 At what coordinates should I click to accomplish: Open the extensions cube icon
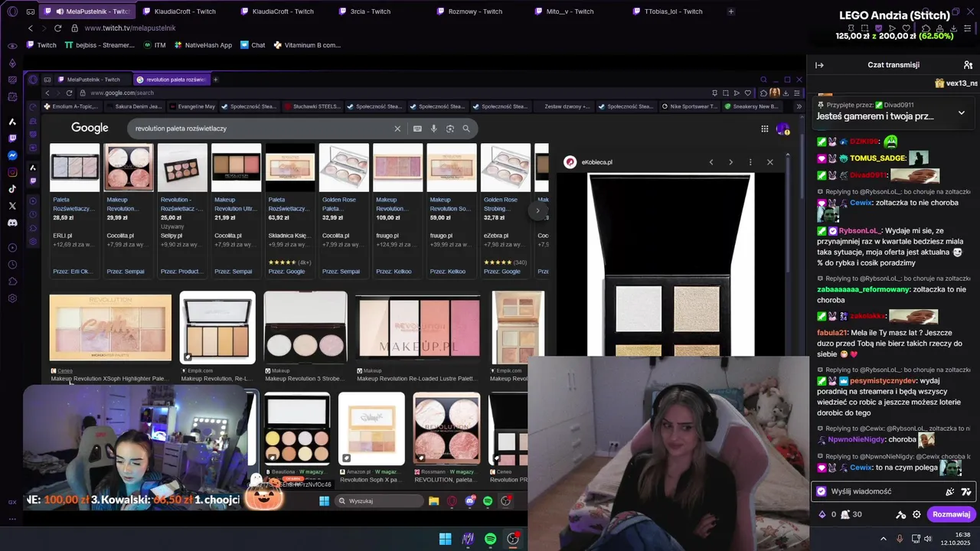(x=927, y=28)
